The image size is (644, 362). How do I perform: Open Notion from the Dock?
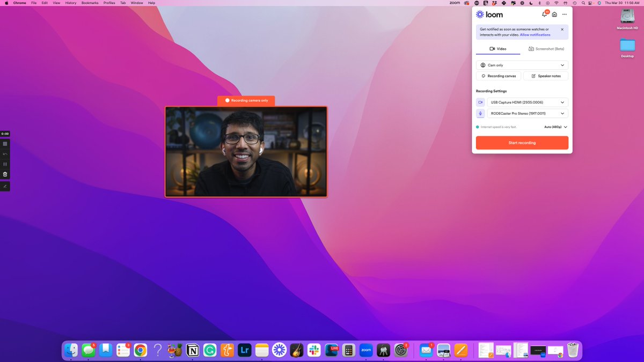tap(192, 350)
